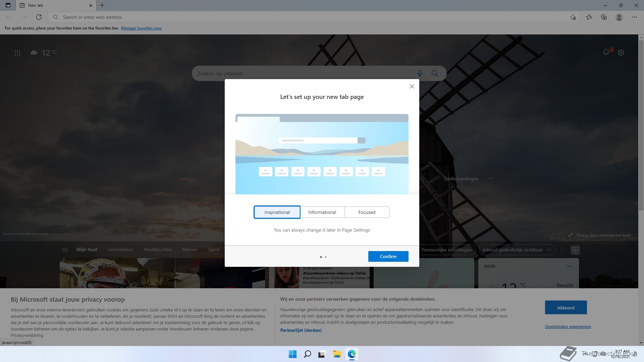Image resolution: width=644 pixels, height=362 pixels.
Task: Close the New tab tab
Action: (91, 5)
